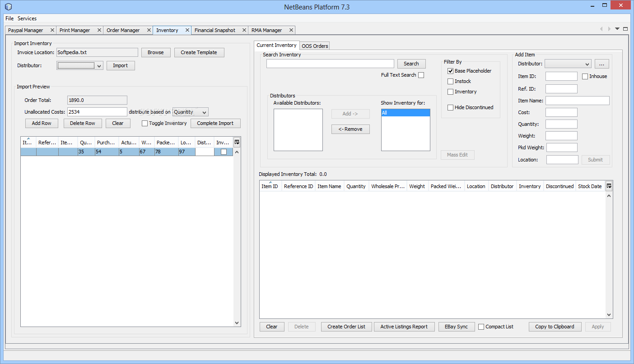Enable Full Text Search checkbox
Viewport: 634px width, 364px height.
421,75
